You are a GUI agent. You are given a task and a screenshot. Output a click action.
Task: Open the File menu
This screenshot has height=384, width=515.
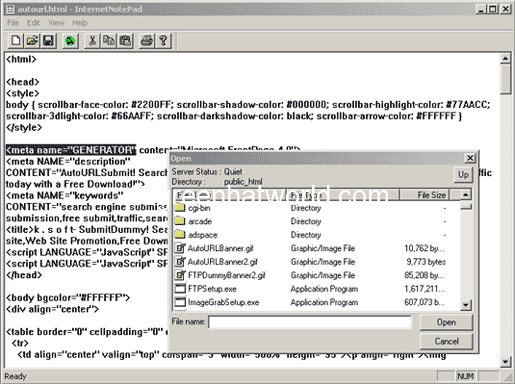click(x=13, y=23)
